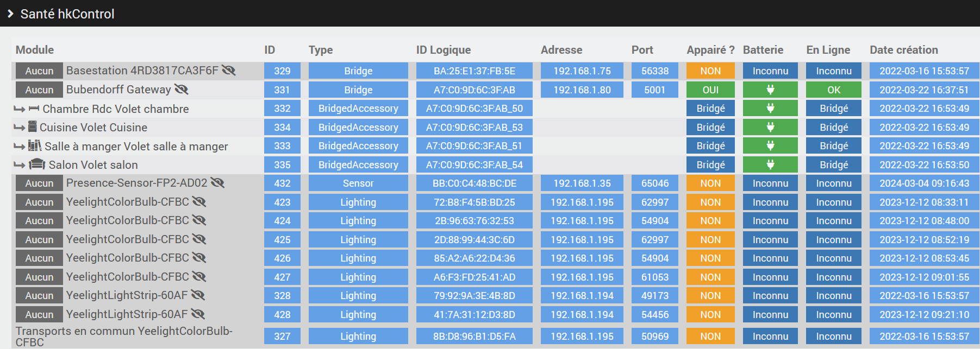
Task: Click Bridgé paired badge in Chambre Rdc row
Action: 710,108
